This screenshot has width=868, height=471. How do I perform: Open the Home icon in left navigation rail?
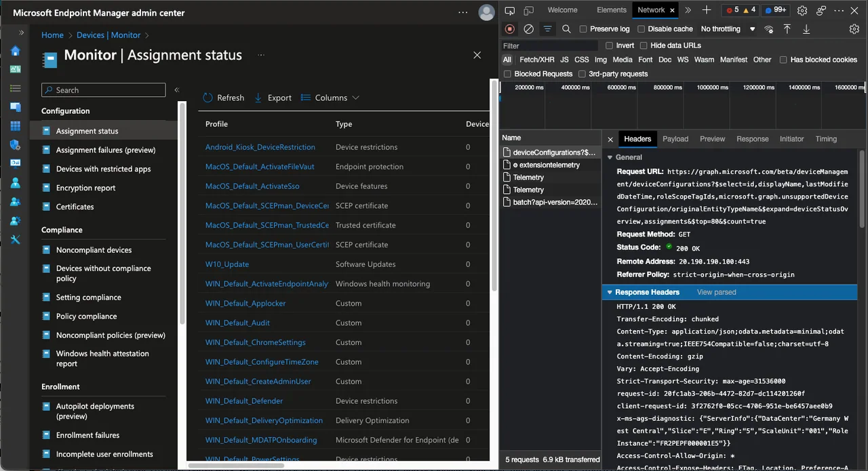click(15, 52)
